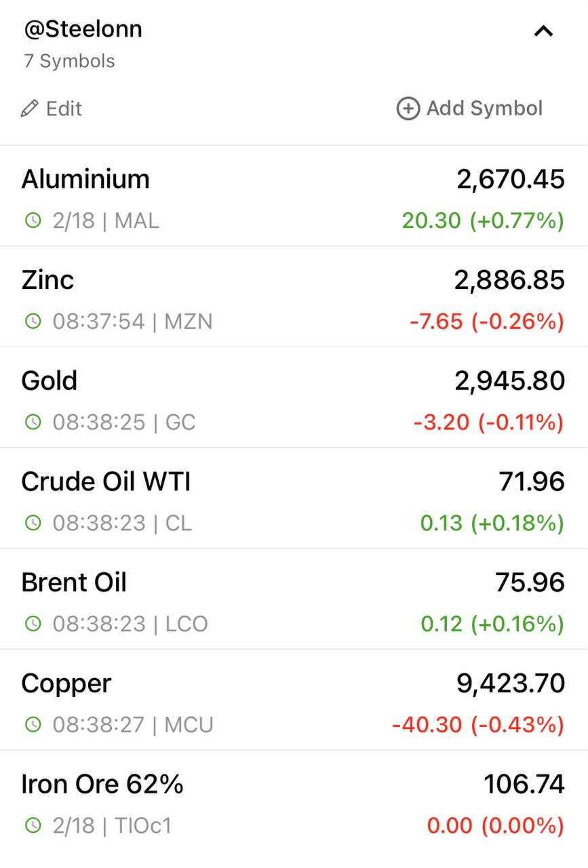This screenshot has height=868, width=588.
Task: Select the Brent Oil entry
Action: [294, 599]
